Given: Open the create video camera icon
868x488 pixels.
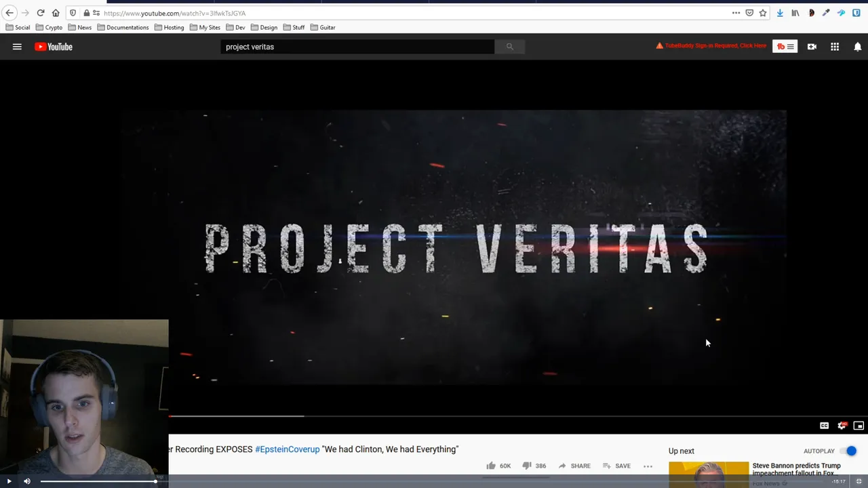Looking at the screenshot, I should 812,47.
